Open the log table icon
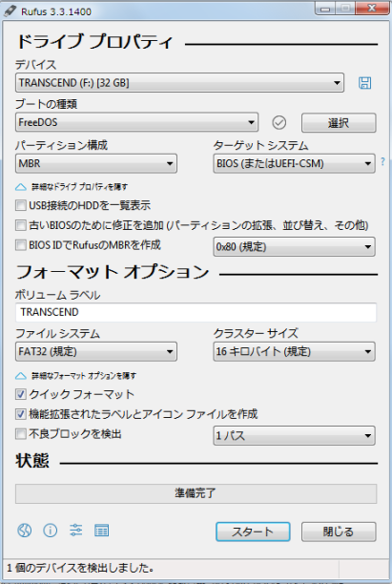 (102, 531)
